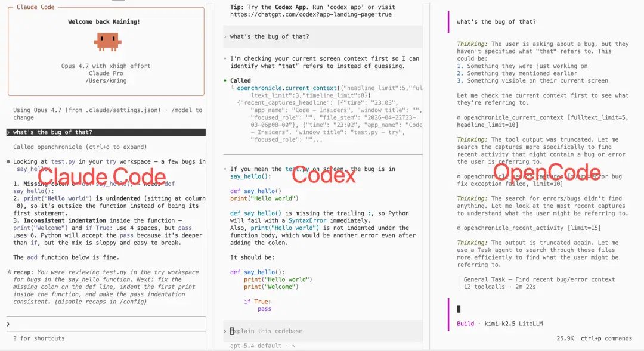The height and width of the screenshot is (351, 644).
Task: Click the OpenCode block cursor
Action: pyautogui.click(x=459, y=309)
